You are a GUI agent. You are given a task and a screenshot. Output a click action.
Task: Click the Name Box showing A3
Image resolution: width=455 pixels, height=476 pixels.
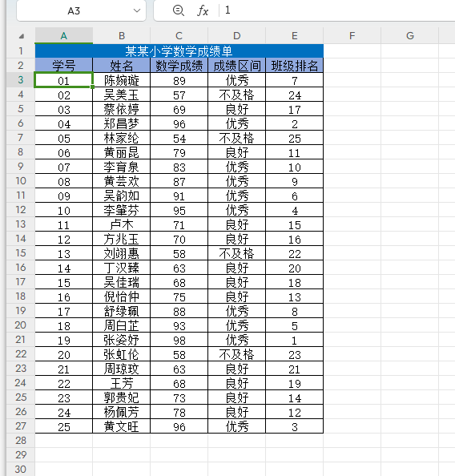click(x=81, y=10)
